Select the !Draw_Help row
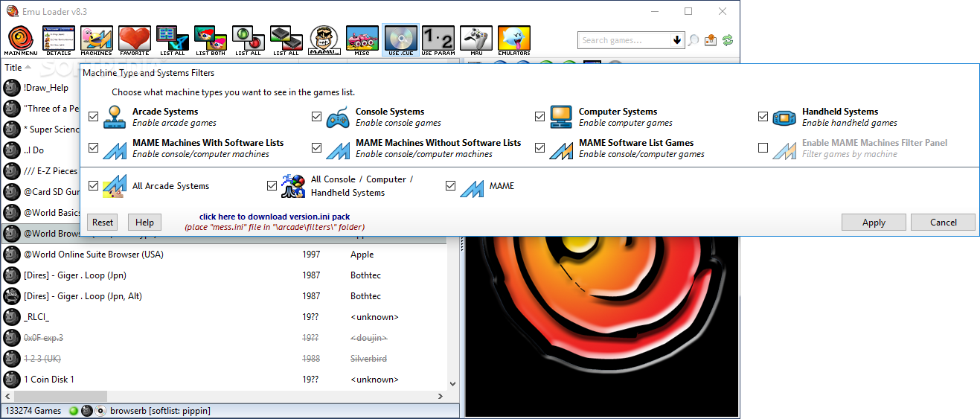 [40, 88]
